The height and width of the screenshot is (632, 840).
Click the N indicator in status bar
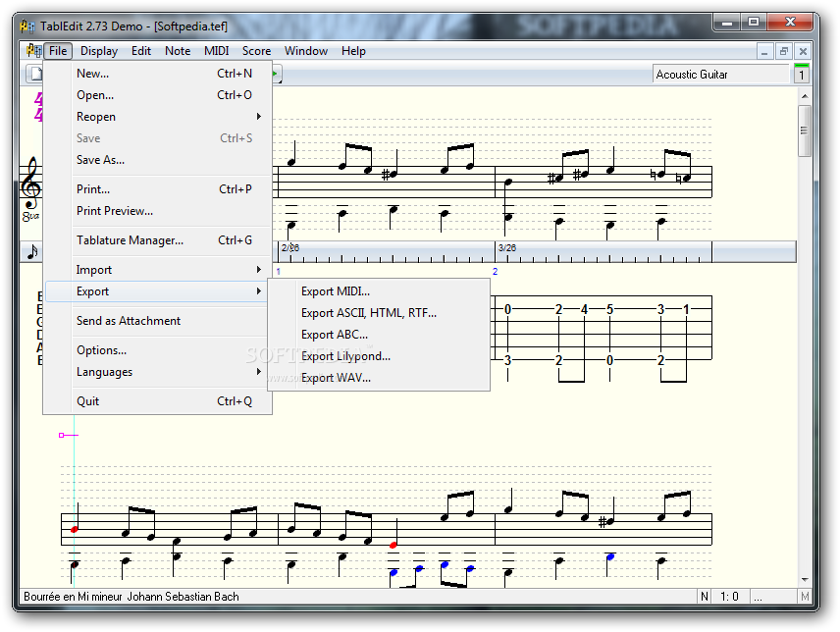[x=705, y=597]
